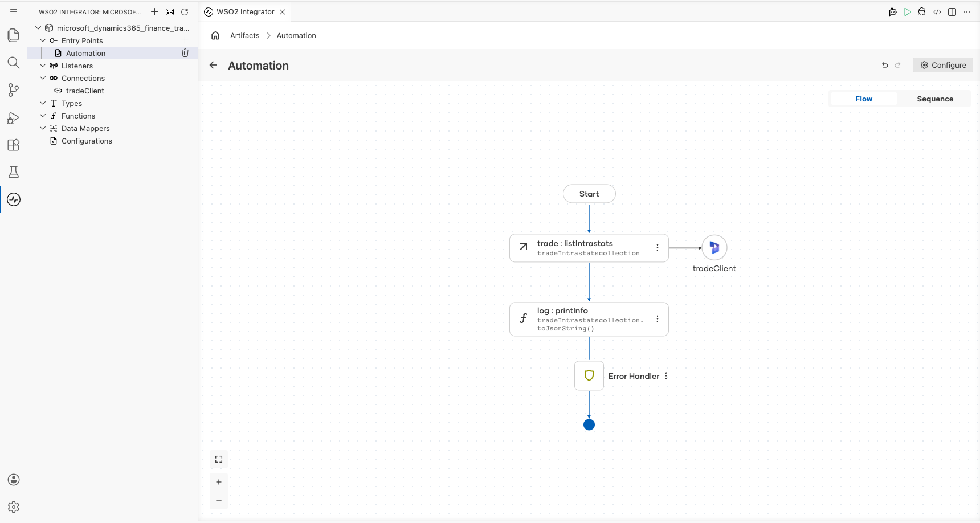The image size is (980, 523).
Task: Open the Manage gear icon
Action: click(14, 507)
